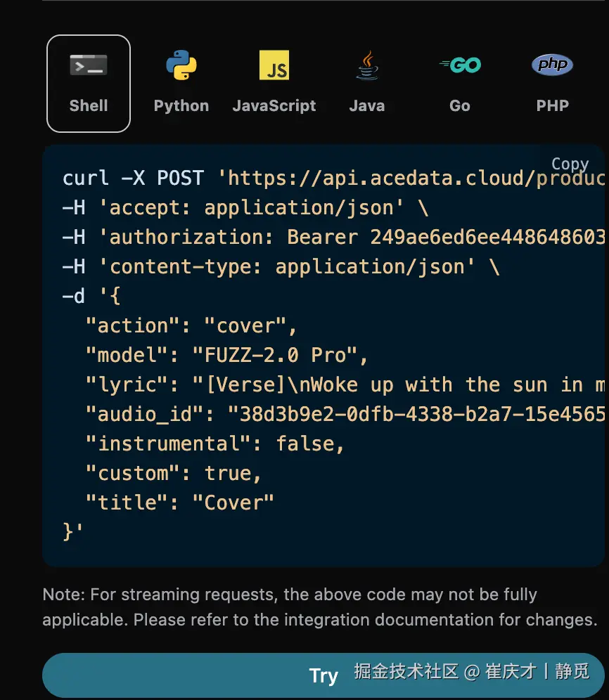
Task: Click the authorization Bearer token line
Action: [333, 237]
